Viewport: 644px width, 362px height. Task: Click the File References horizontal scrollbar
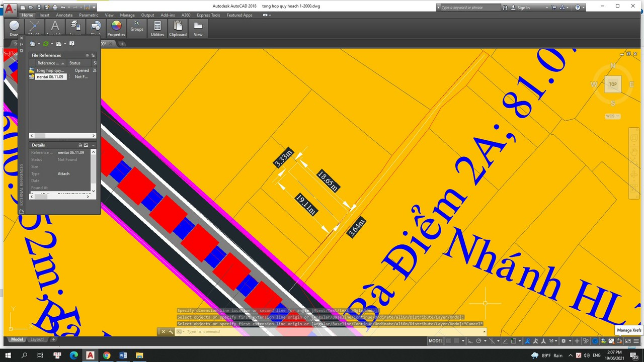tap(62, 136)
